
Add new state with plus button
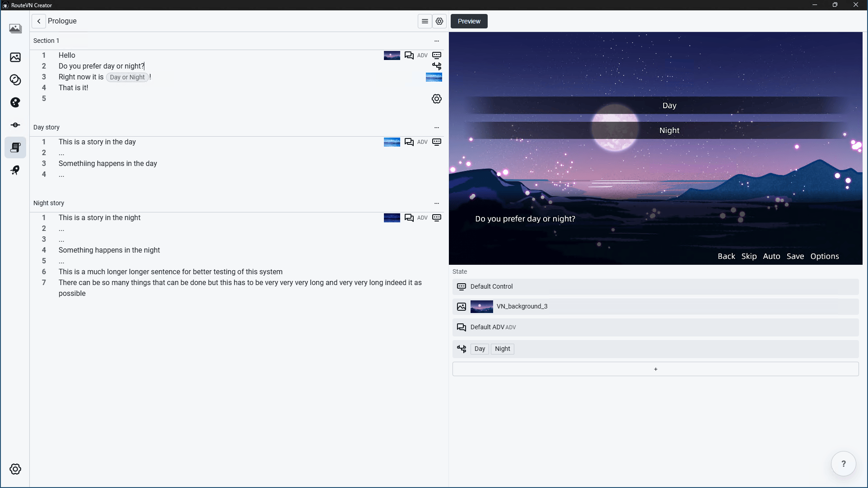[656, 369]
